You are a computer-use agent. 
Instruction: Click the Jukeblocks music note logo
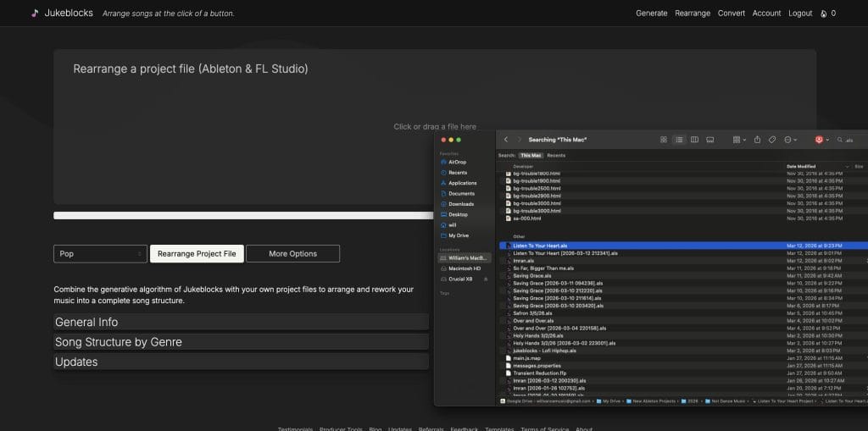[34, 14]
